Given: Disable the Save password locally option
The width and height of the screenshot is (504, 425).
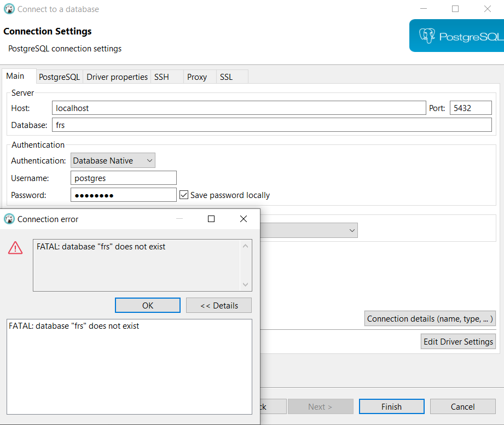Looking at the screenshot, I should (x=184, y=195).
